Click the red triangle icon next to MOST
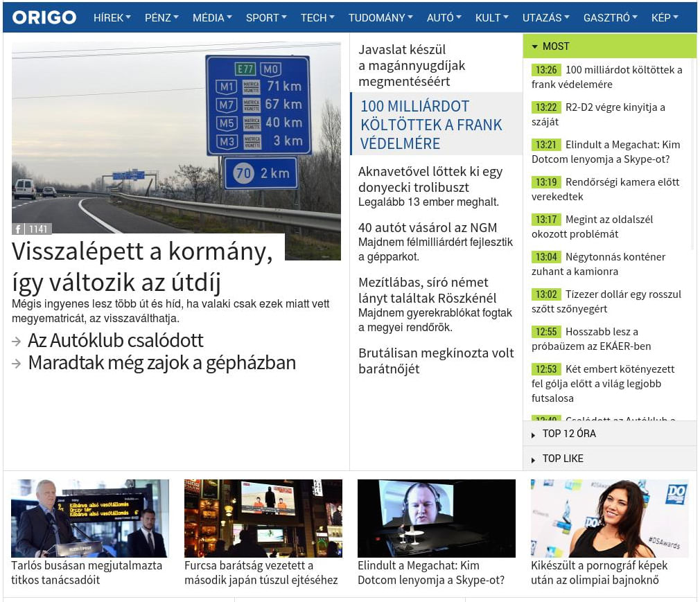 point(534,46)
